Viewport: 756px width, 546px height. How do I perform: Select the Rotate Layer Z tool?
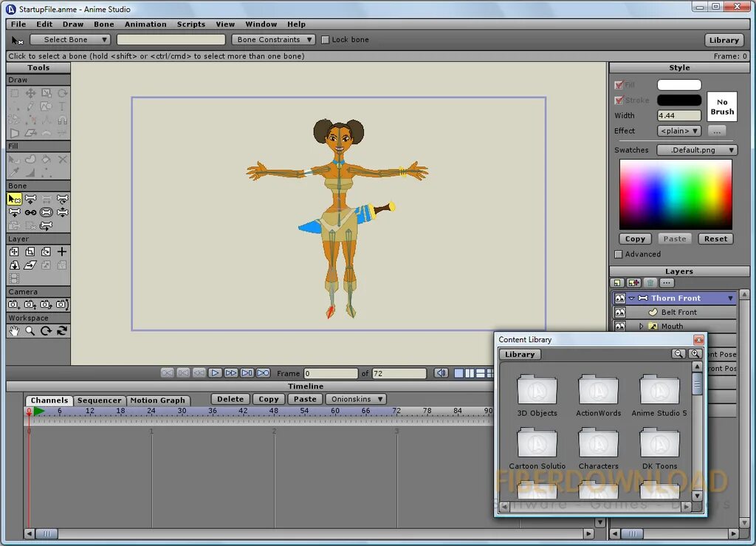[x=47, y=252]
